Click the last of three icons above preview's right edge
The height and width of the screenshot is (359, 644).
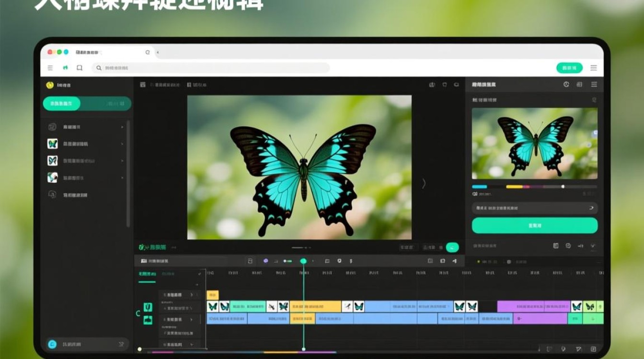[457, 85]
